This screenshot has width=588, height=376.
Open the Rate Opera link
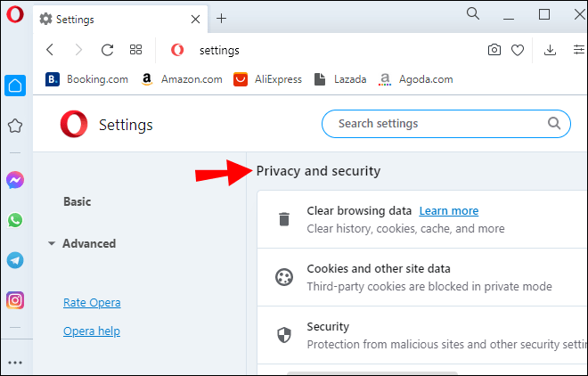pyautogui.click(x=92, y=303)
